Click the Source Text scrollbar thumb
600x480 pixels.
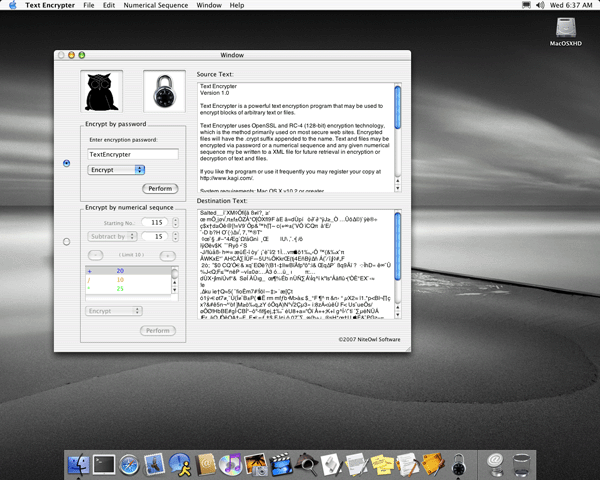[x=398, y=108]
